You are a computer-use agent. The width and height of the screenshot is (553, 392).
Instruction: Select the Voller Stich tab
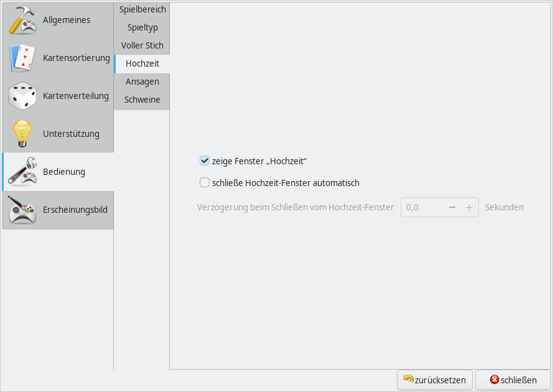[142, 45]
